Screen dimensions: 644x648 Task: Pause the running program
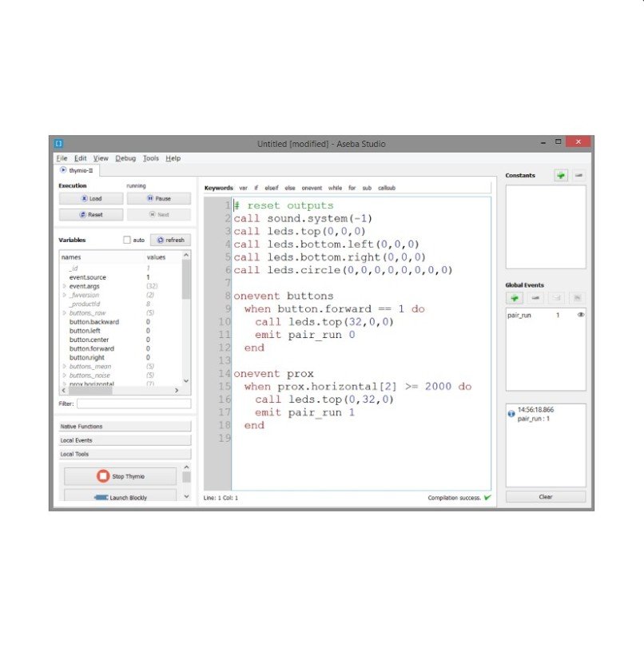click(159, 198)
